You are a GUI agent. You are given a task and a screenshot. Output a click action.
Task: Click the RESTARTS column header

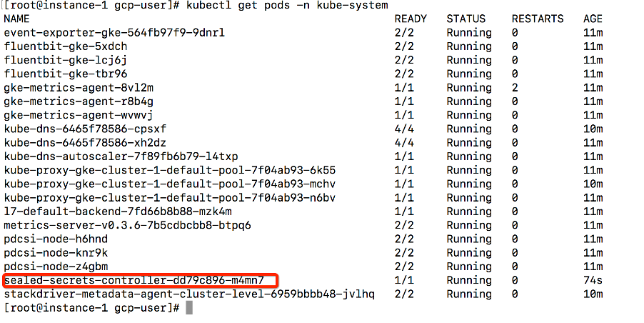(537, 19)
